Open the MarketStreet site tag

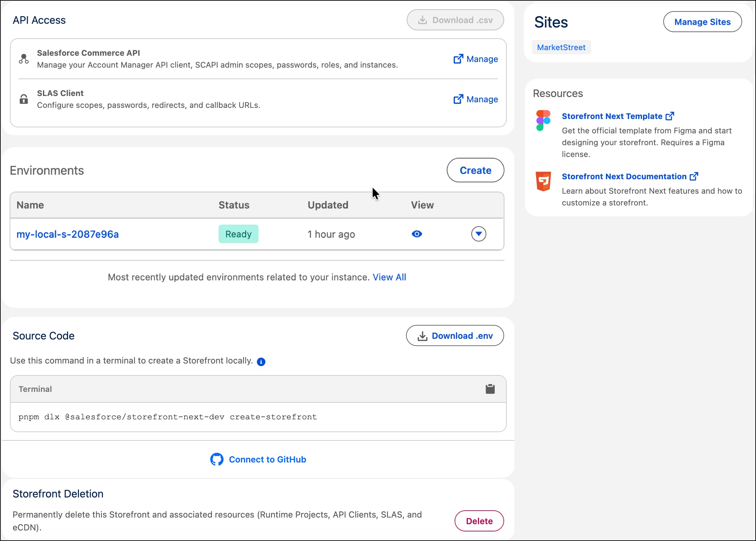pyautogui.click(x=561, y=47)
